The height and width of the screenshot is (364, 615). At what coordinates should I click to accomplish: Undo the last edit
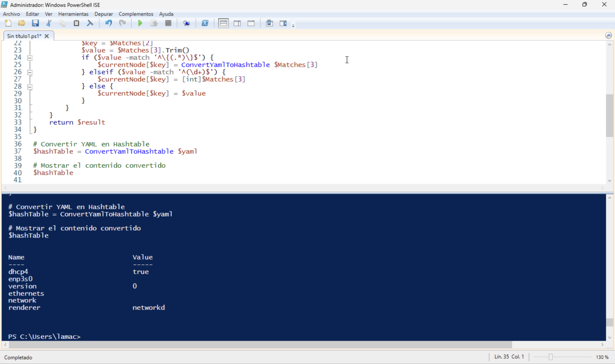(108, 23)
